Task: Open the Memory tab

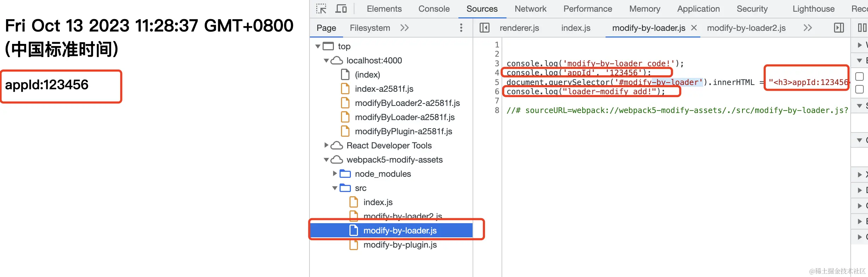Action: pos(645,9)
